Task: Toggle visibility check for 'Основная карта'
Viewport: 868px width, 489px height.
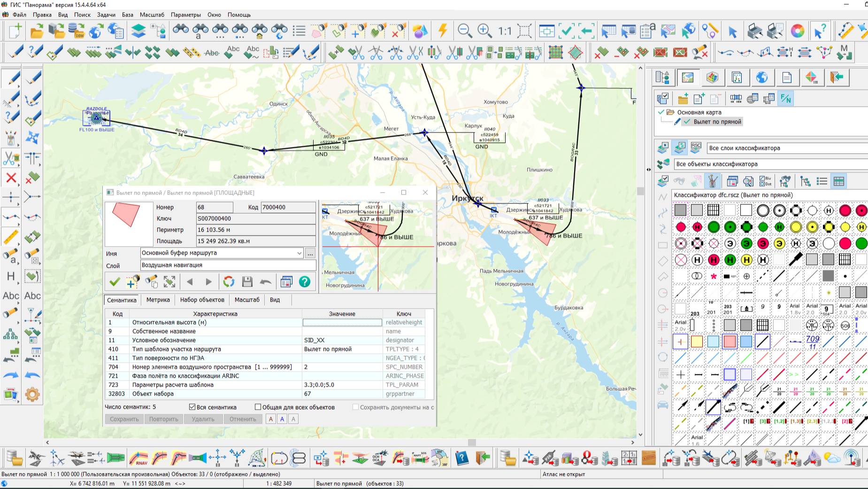Action: [x=661, y=112]
